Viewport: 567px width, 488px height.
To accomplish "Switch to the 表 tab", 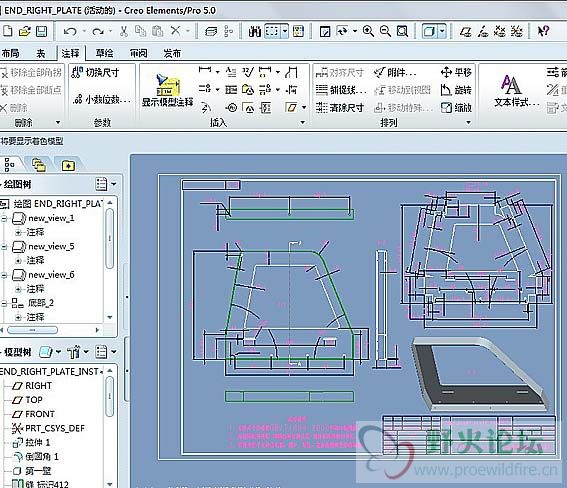I will tap(40, 53).
